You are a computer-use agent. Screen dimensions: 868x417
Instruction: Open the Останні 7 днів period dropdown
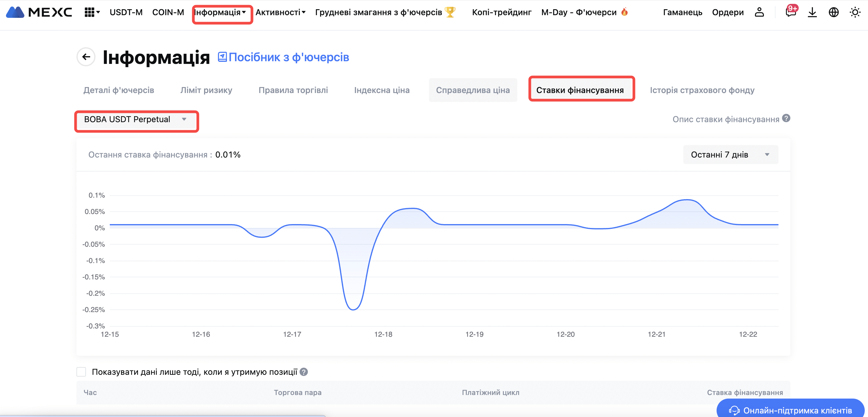tap(730, 155)
